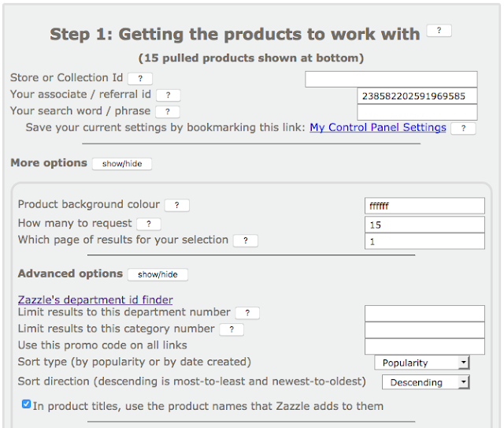Click the Store or Collection Id field
Image resolution: width=504 pixels, height=428 pixels.
(x=391, y=79)
